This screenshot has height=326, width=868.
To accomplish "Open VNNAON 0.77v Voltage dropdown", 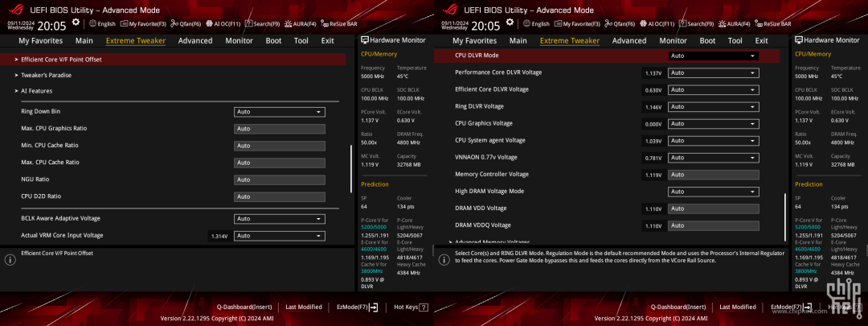I will 714,158.
